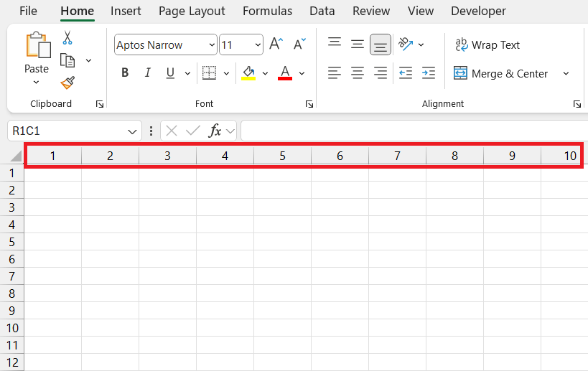
Task: Apply the Borders icon
Action: pos(209,72)
